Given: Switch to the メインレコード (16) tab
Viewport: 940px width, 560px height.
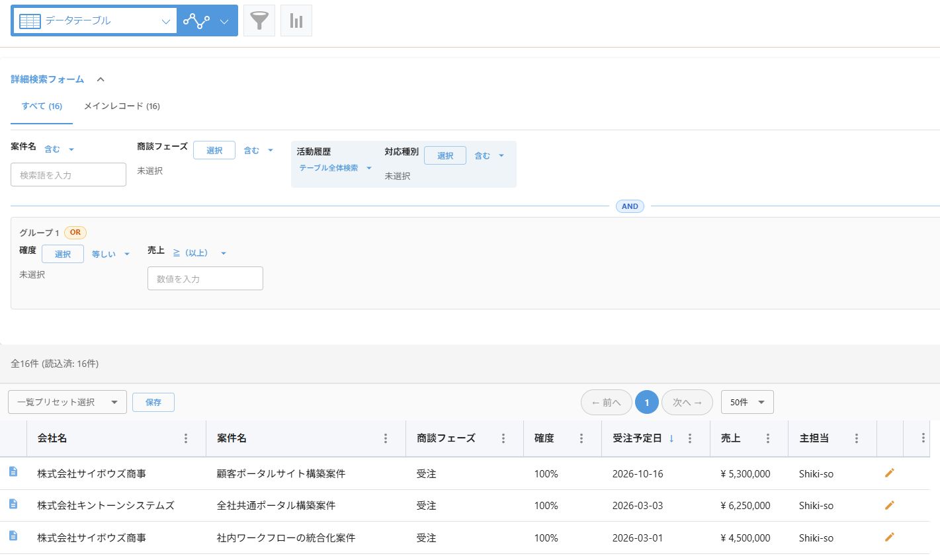Looking at the screenshot, I should (x=122, y=106).
